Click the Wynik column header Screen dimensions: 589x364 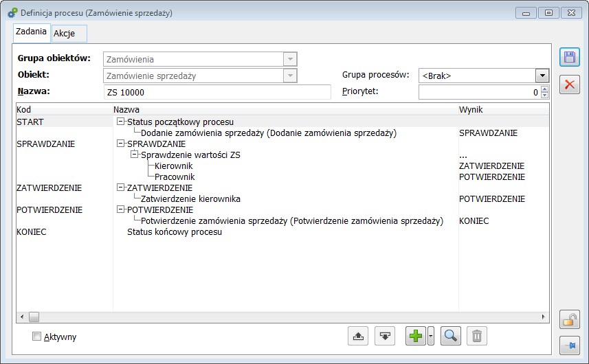pos(503,110)
